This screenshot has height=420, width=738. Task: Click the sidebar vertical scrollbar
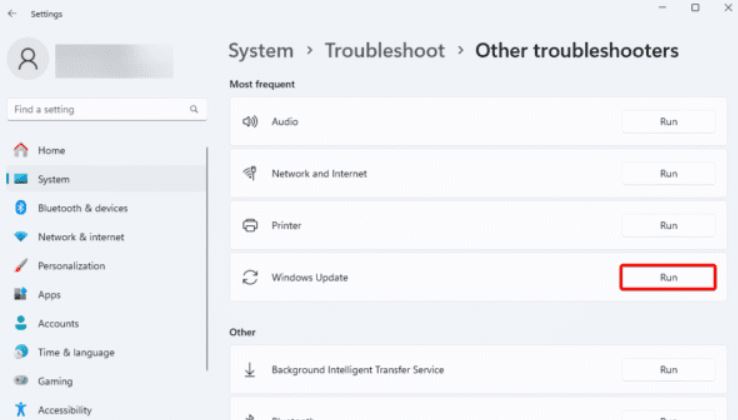pyautogui.click(x=207, y=259)
